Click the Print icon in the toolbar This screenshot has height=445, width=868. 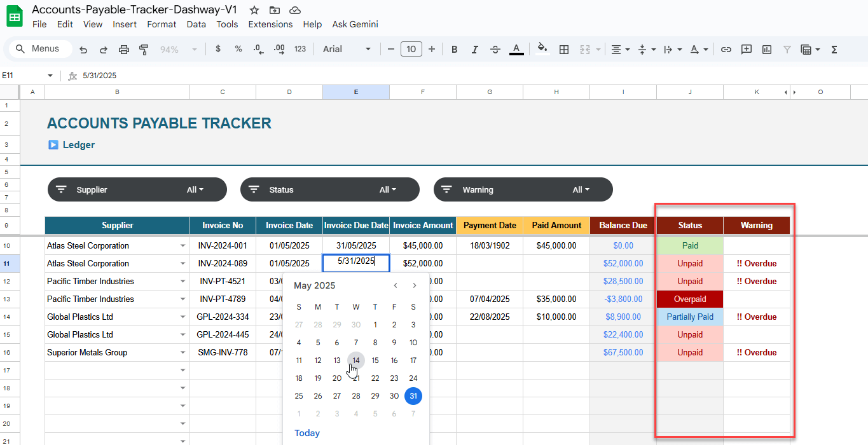124,50
